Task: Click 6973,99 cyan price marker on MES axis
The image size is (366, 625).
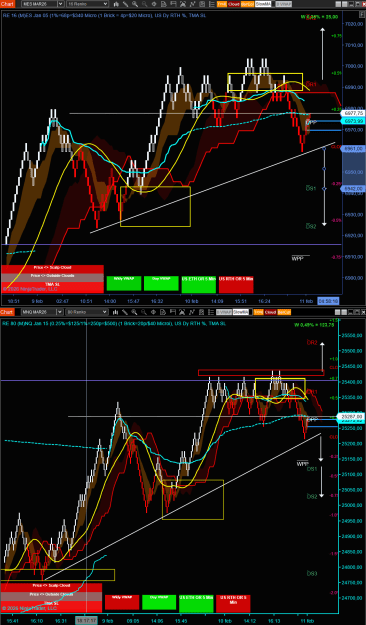Action: coord(353,121)
